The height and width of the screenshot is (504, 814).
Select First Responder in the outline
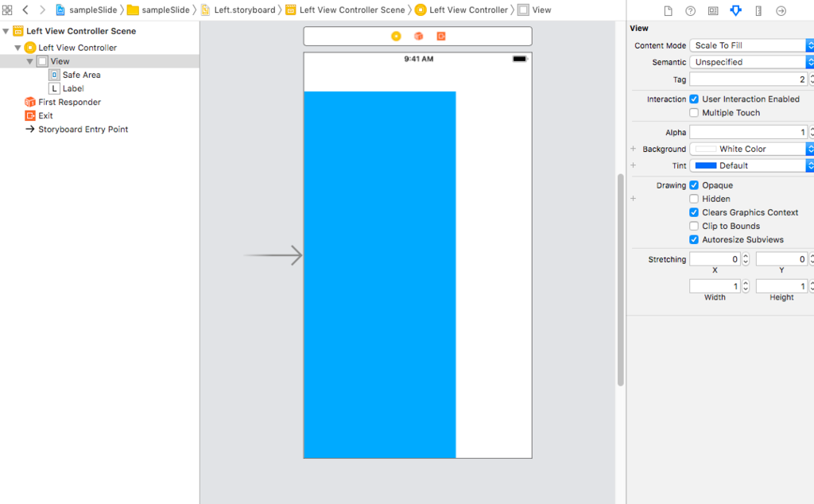pyautogui.click(x=70, y=103)
